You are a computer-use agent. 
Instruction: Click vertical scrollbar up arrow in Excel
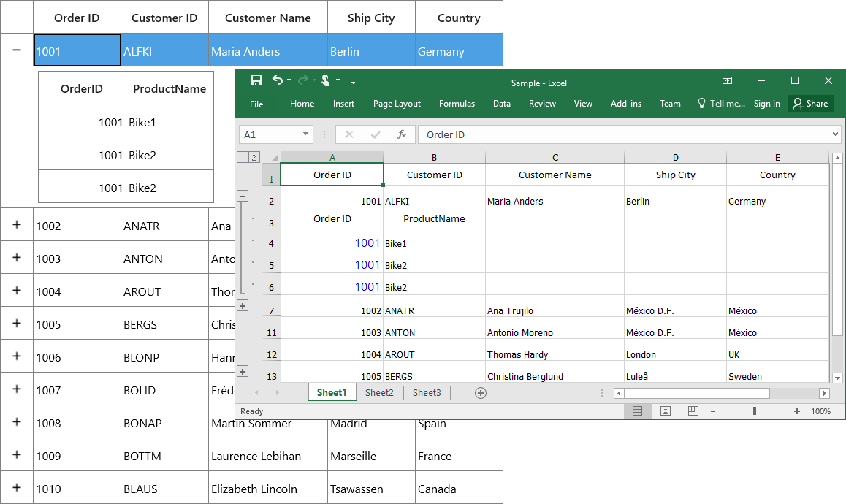click(837, 158)
